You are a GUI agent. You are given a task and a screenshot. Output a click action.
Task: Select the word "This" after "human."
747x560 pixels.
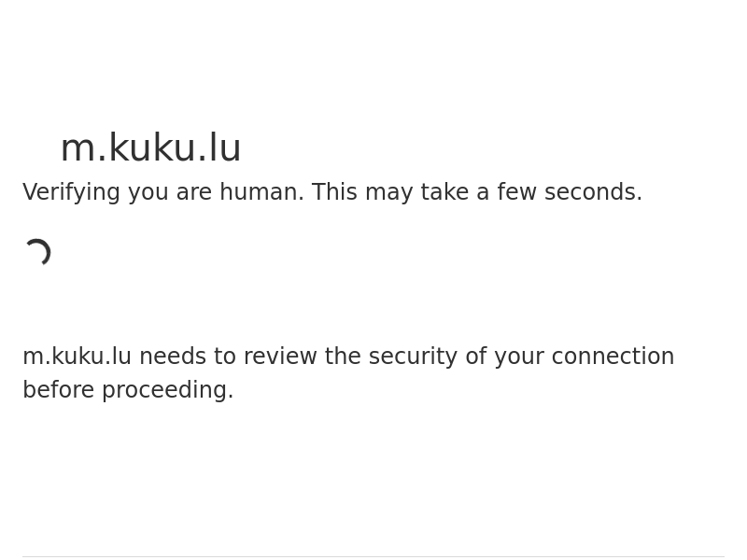tap(333, 192)
